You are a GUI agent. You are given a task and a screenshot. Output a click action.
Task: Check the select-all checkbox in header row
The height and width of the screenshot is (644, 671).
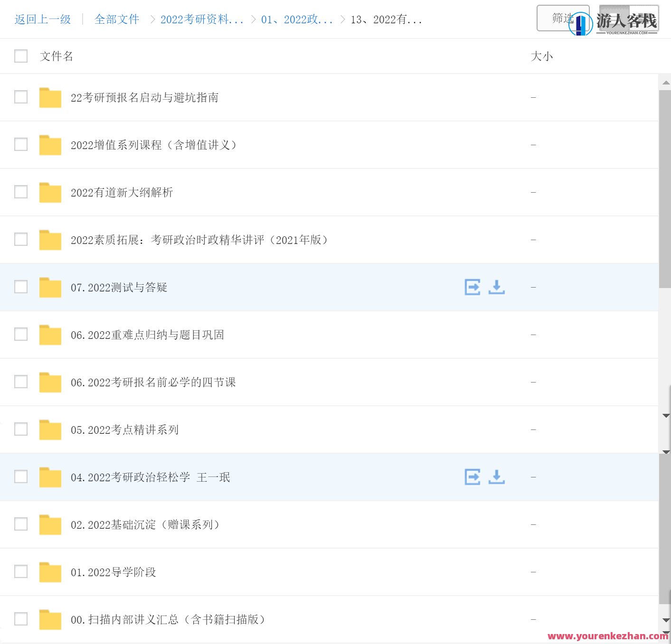point(21,56)
